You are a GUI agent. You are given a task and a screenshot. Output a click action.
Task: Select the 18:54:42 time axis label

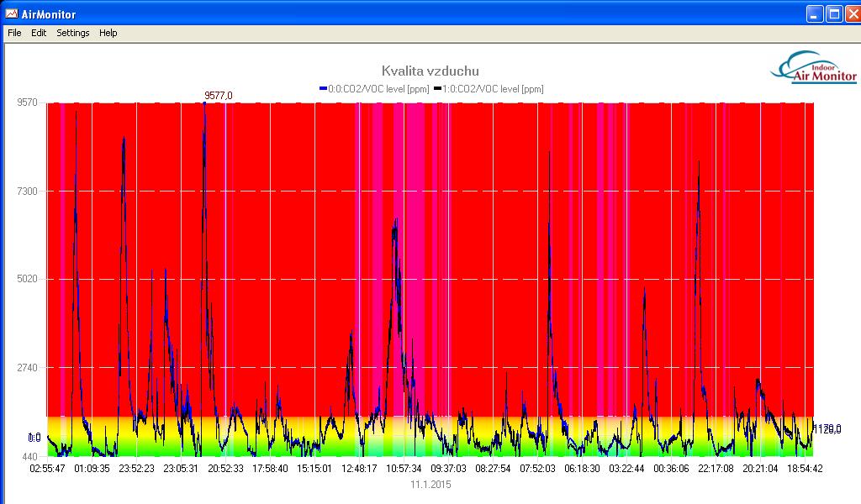pos(805,469)
